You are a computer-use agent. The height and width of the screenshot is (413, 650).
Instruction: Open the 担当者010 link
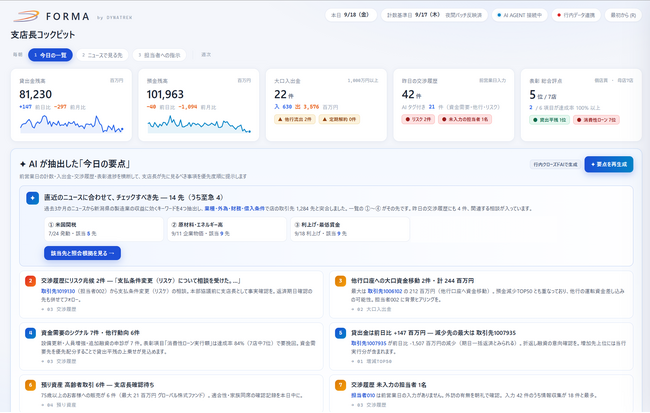point(363,396)
